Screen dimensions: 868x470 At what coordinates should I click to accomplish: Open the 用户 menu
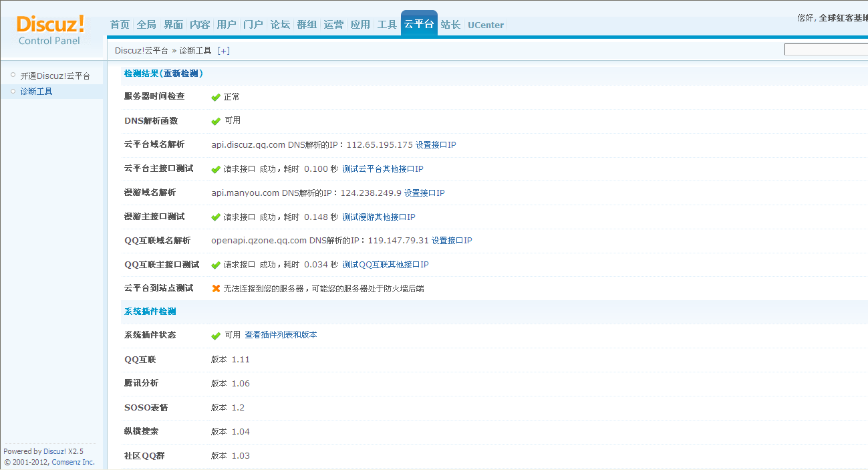[227, 25]
